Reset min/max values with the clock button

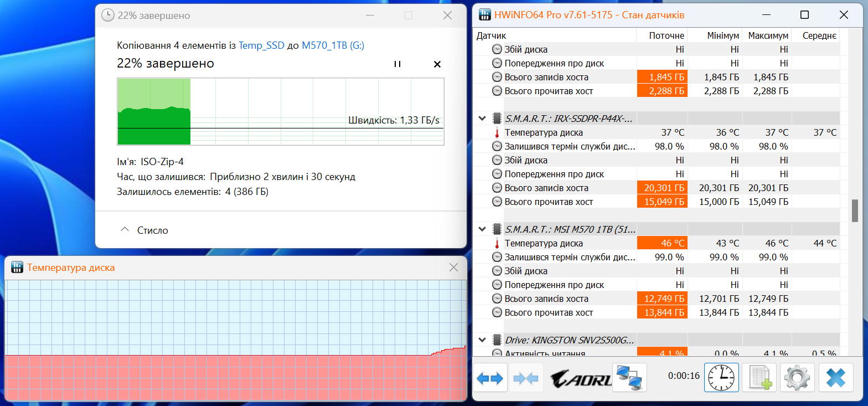(x=721, y=378)
